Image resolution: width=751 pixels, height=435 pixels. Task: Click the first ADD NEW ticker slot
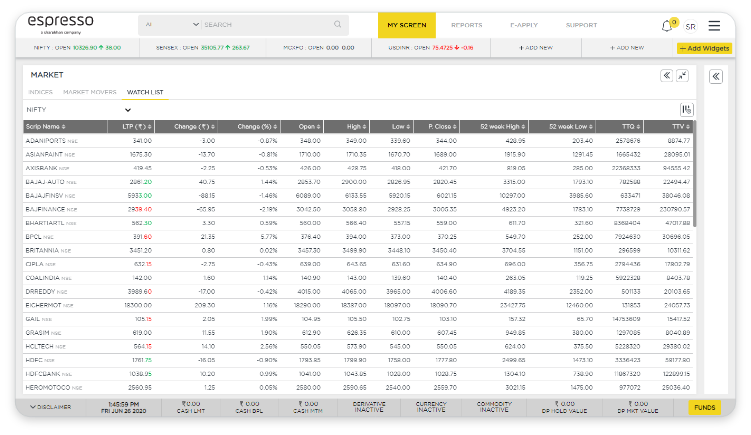[x=536, y=48]
